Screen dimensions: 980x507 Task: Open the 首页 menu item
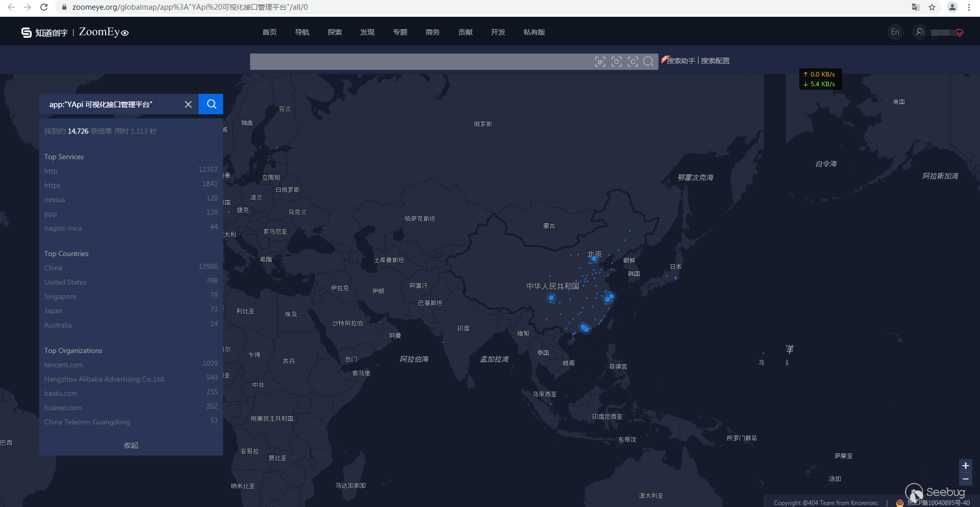pos(269,32)
